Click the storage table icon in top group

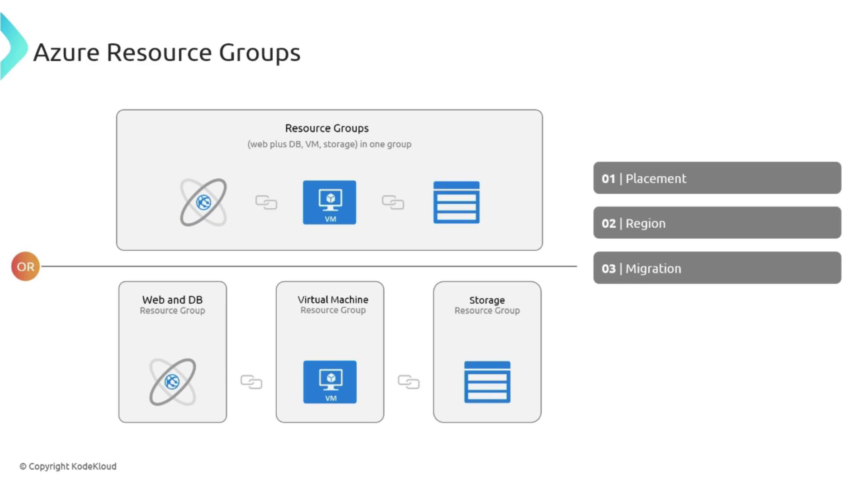[x=456, y=202]
